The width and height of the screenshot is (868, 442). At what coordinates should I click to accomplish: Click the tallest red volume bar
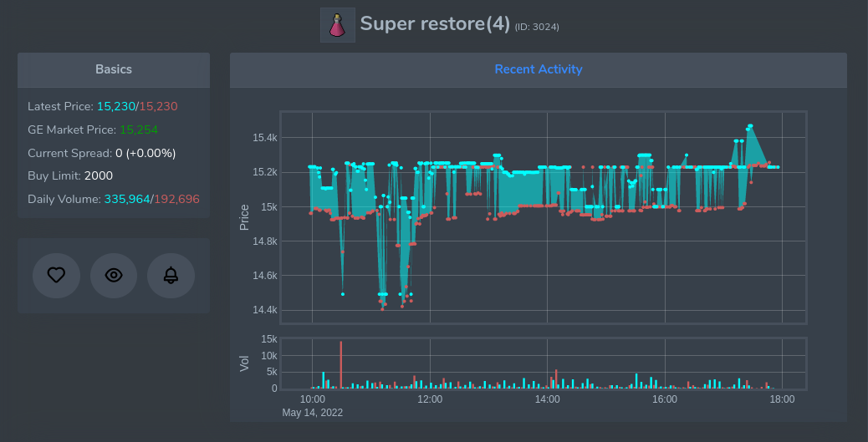(341, 365)
